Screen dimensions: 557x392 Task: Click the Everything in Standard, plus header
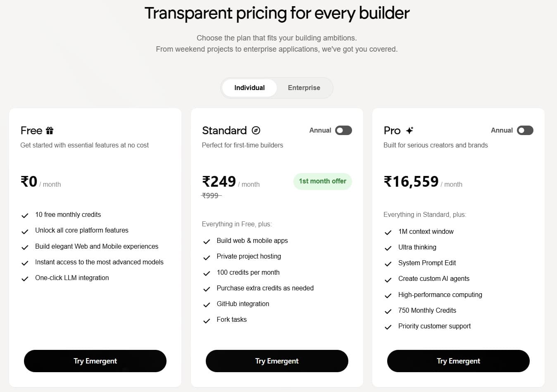tap(425, 214)
